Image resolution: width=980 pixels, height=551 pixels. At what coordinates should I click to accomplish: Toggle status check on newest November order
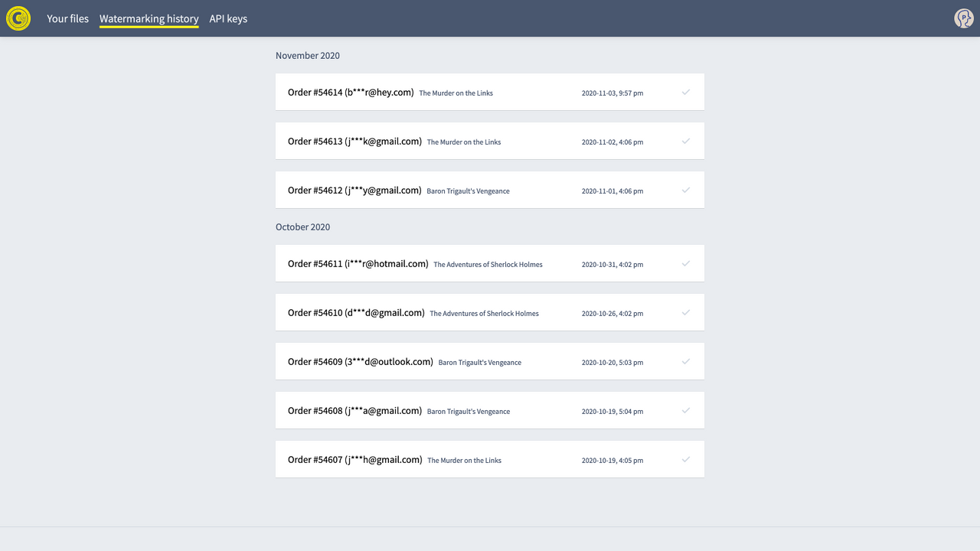(x=686, y=92)
